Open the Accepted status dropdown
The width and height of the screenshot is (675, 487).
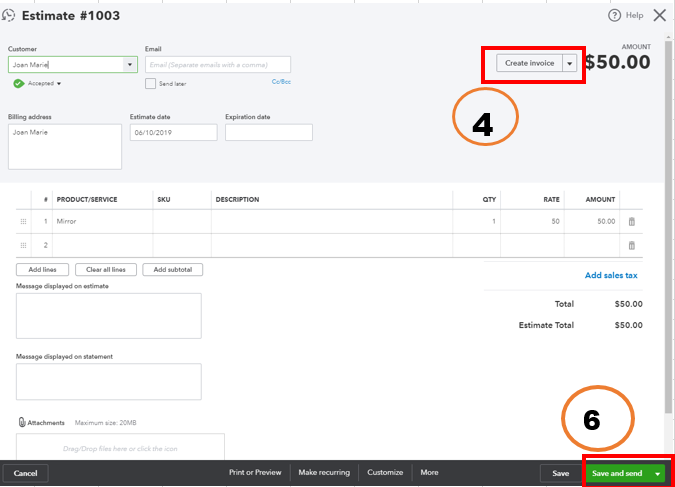click(x=59, y=84)
